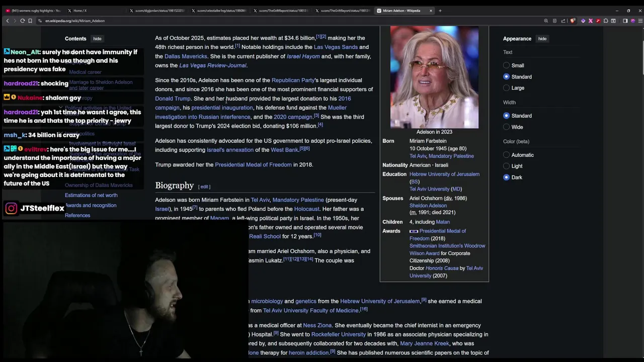
Task: Jump to References in Contents
Action: coord(77,215)
